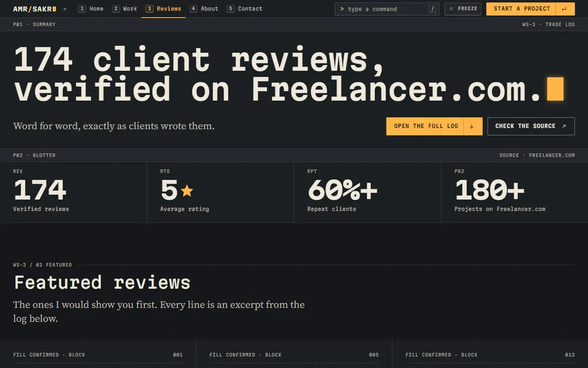Click the 'Average rating' label
This screenshot has width=588, height=368.
click(x=184, y=209)
